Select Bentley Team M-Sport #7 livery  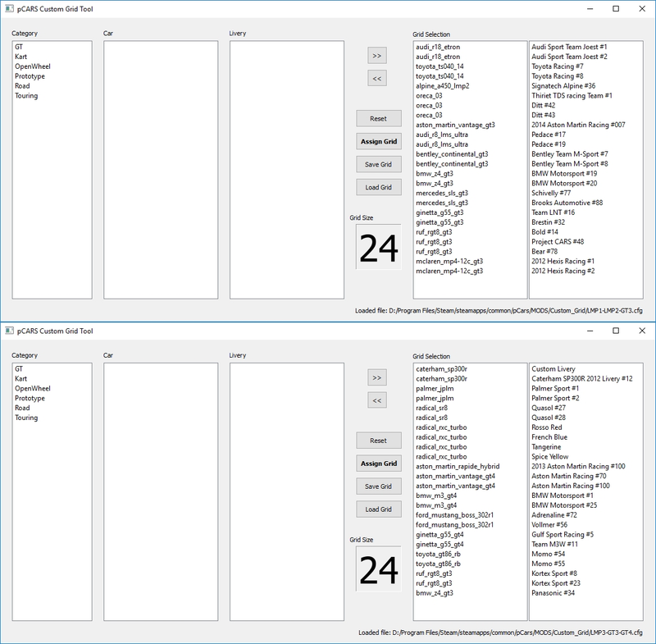[x=569, y=154]
